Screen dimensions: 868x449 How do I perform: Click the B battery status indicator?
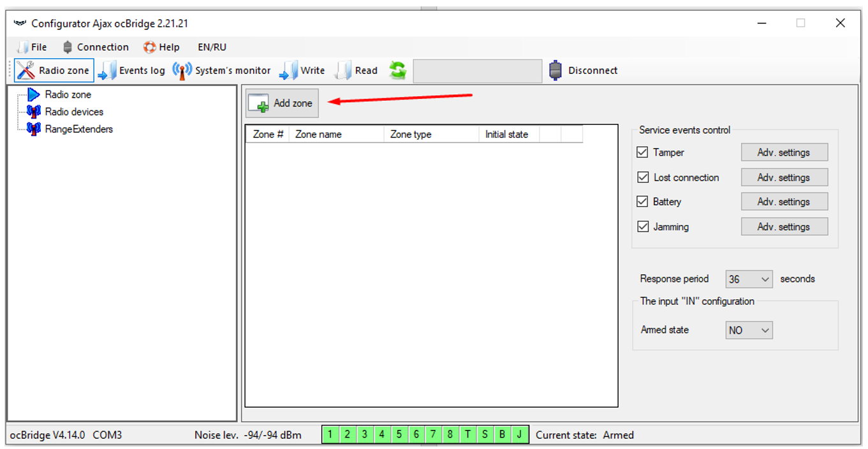click(x=503, y=435)
